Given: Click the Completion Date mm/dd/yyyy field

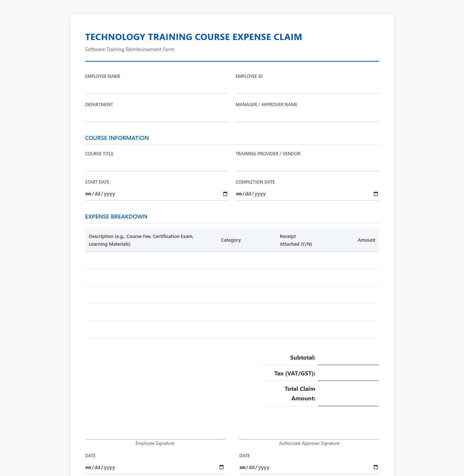Looking at the screenshot, I should click(307, 194).
